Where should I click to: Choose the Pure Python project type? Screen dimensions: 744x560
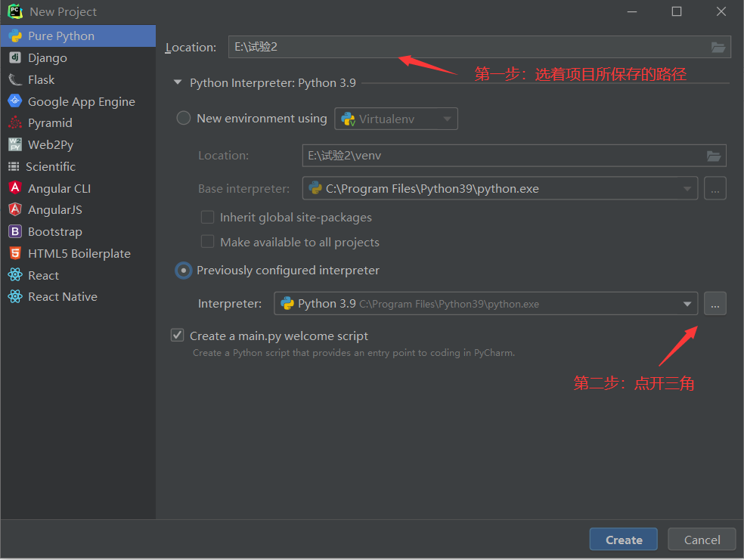coord(79,36)
